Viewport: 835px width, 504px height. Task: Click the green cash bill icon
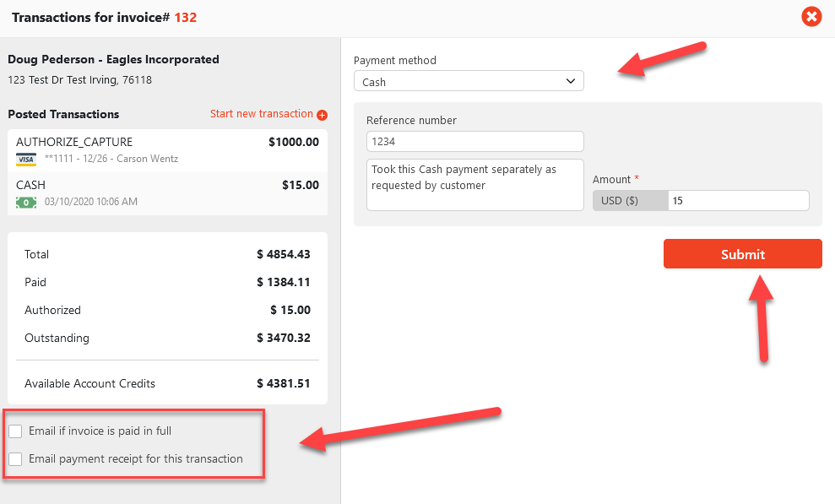coord(25,203)
